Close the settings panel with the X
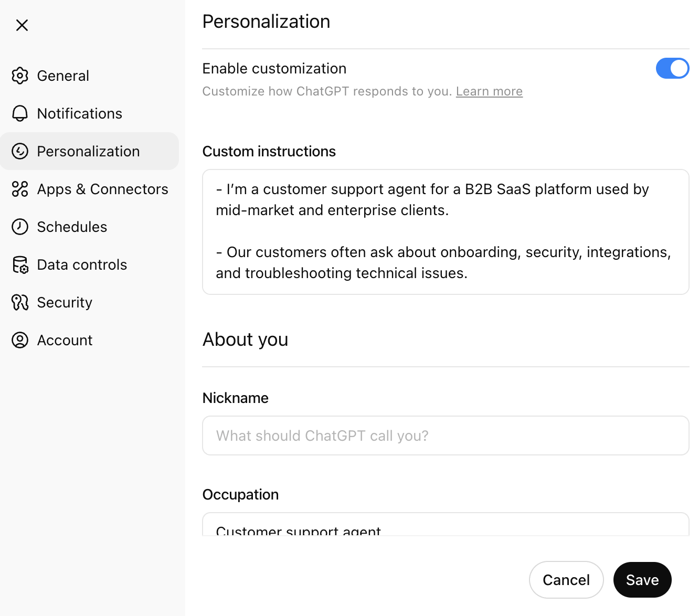 click(22, 25)
